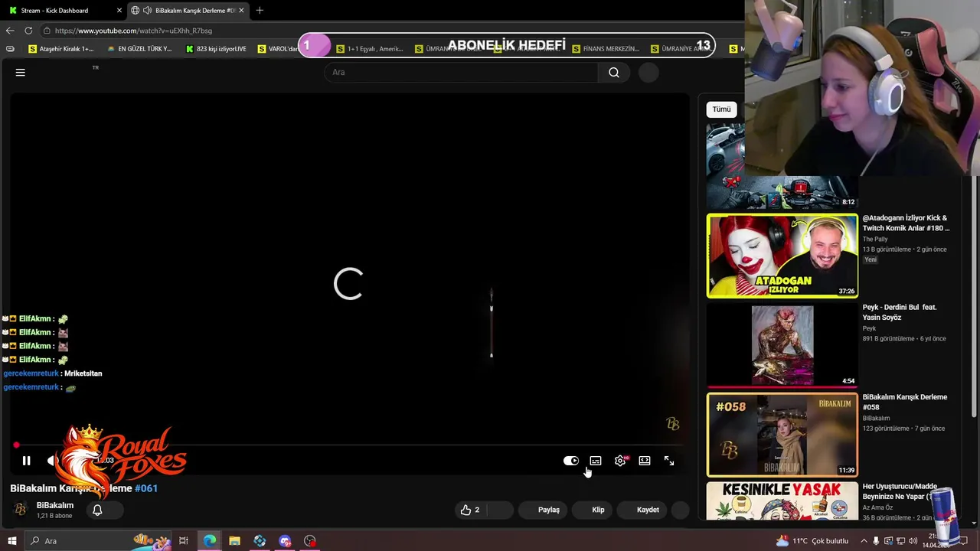980x551 pixels.
Task: Turn on subtitles in player controls
Action: coord(596,461)
